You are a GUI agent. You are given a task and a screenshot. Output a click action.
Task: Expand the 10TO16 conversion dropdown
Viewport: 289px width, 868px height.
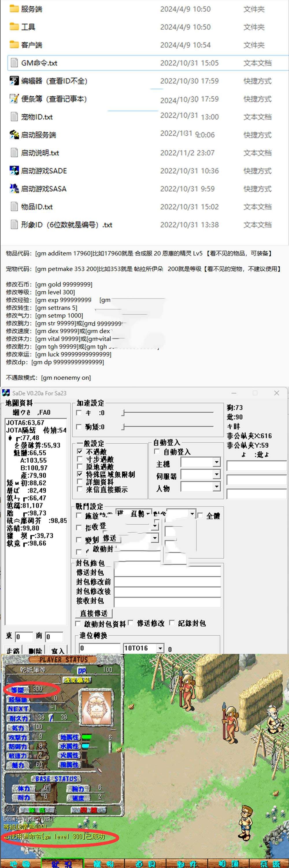[x=160, y=648]
